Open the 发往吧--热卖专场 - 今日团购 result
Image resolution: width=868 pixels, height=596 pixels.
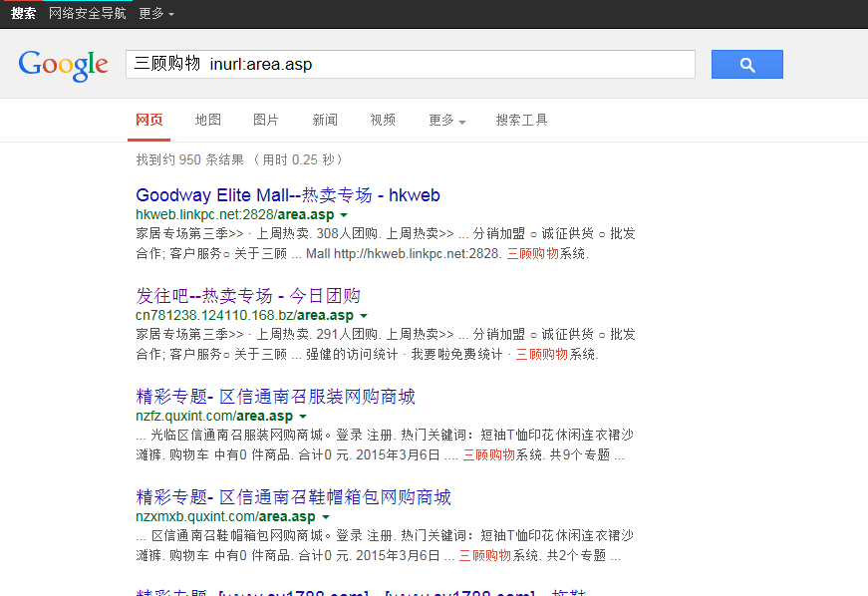(248, 296)
